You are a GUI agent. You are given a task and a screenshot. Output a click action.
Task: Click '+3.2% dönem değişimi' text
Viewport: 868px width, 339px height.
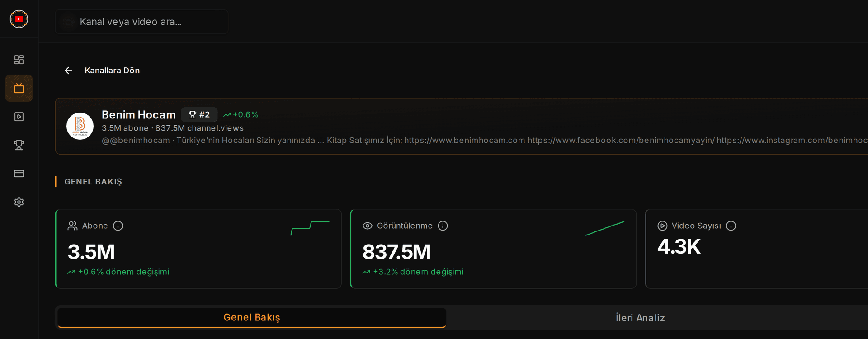[418, 272]
